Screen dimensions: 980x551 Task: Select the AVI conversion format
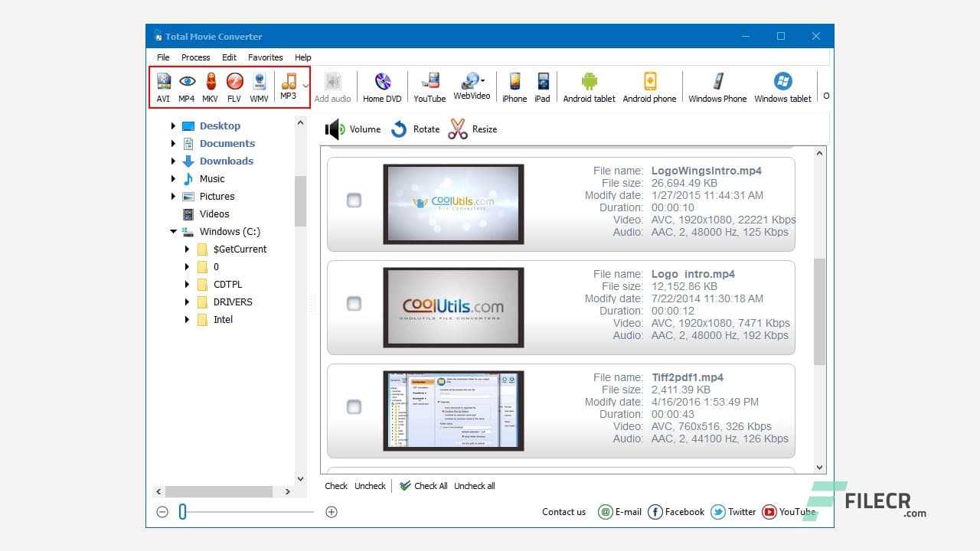pos(163,86)
